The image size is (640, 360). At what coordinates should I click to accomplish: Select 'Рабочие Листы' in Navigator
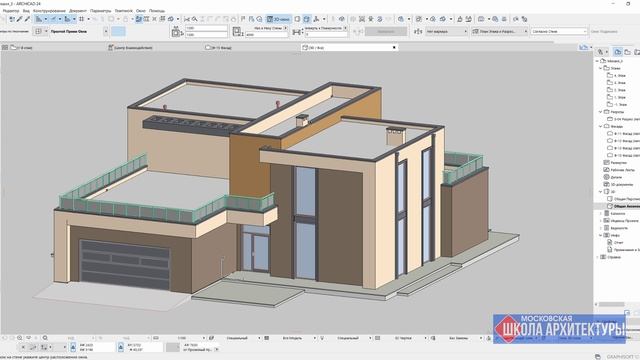622,170
